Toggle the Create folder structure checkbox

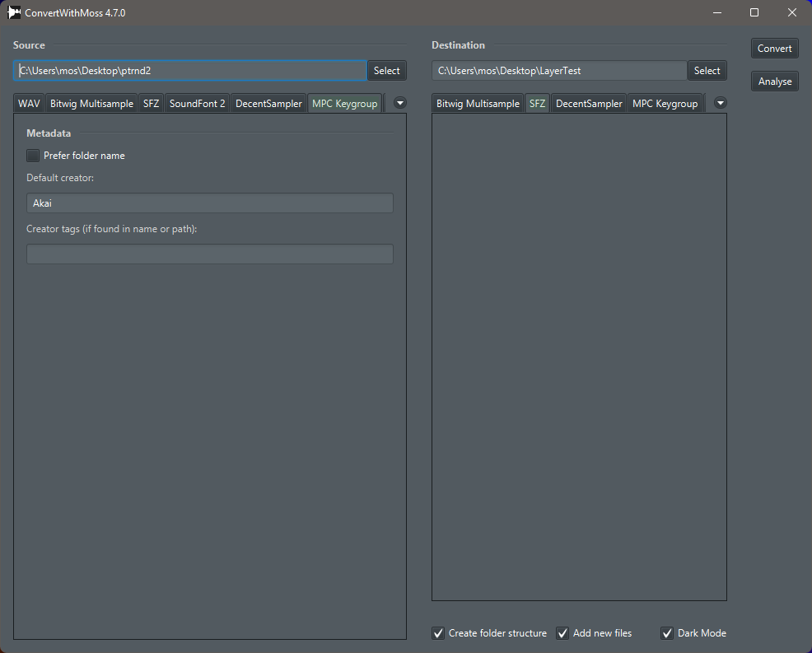coord(438,632)
